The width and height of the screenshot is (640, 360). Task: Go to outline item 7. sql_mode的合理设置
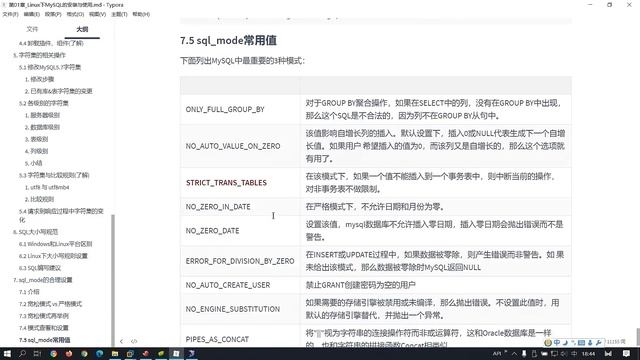point(43,280)
